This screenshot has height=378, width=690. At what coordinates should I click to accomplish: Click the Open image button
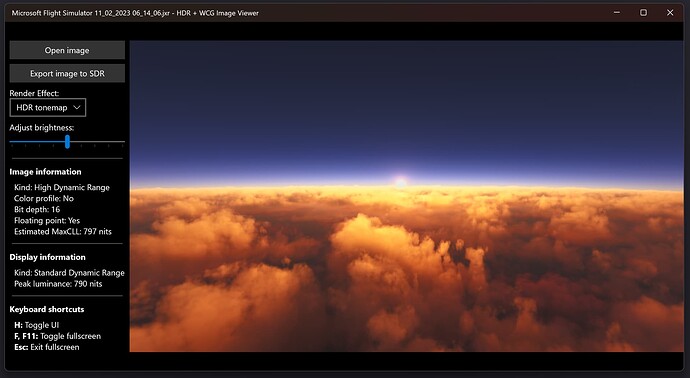[67, 50]
